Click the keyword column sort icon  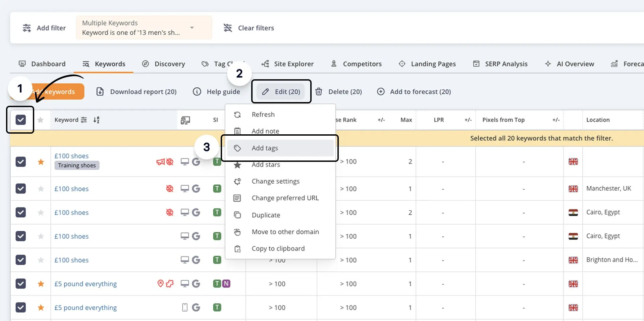pos(96,120)
